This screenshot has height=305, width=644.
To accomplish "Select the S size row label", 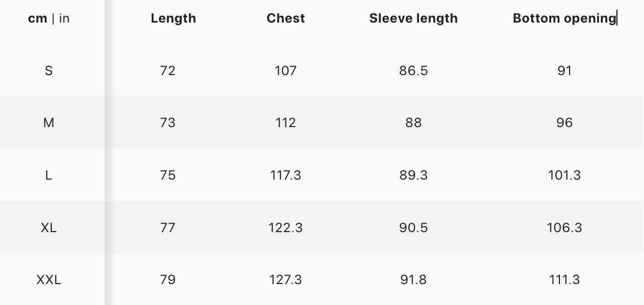I will coord(48,71).
